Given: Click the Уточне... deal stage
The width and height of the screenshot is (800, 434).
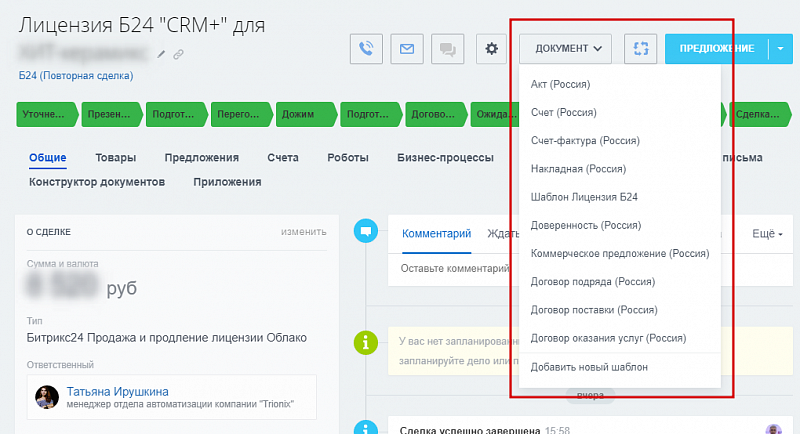Looking at the screenshot, I should click(x=46, y=114).
